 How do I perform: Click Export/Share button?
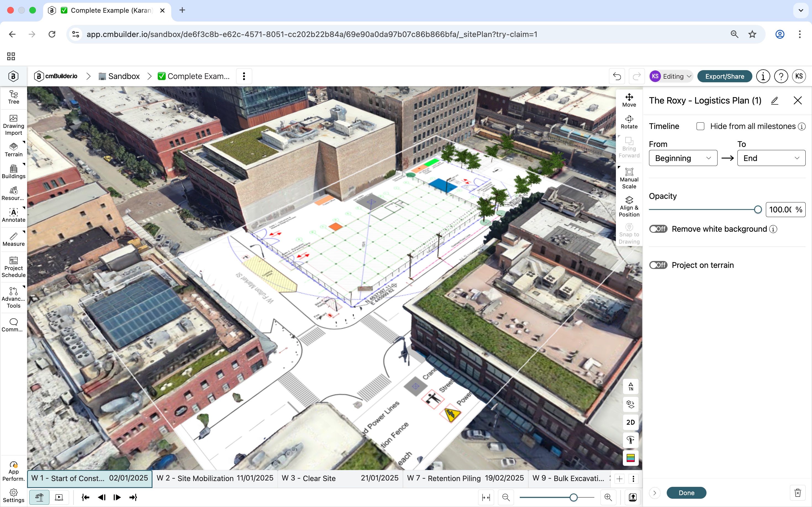[724, 76]
